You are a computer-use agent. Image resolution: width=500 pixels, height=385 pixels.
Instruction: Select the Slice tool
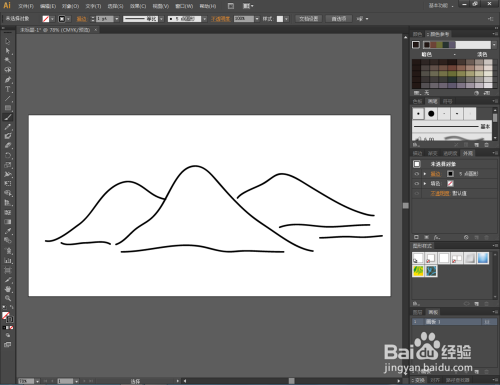click(8, 280)
